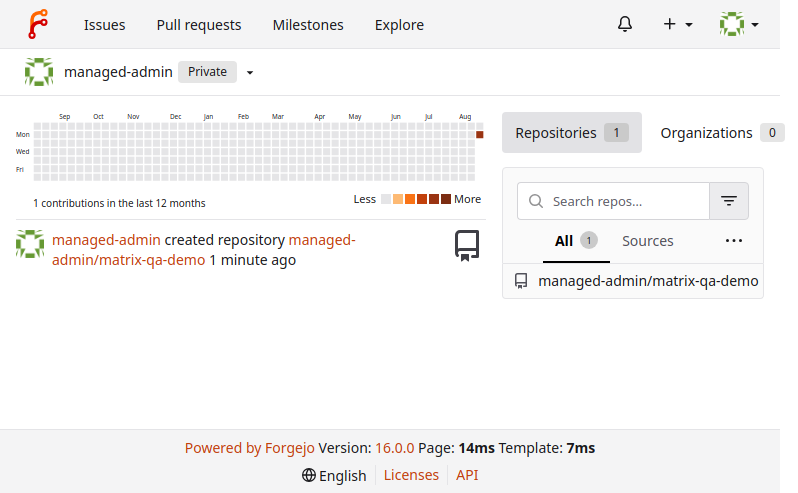This screenshot has height=493, width=798.
Task: Open the repository filter options button
Action: 729,201
